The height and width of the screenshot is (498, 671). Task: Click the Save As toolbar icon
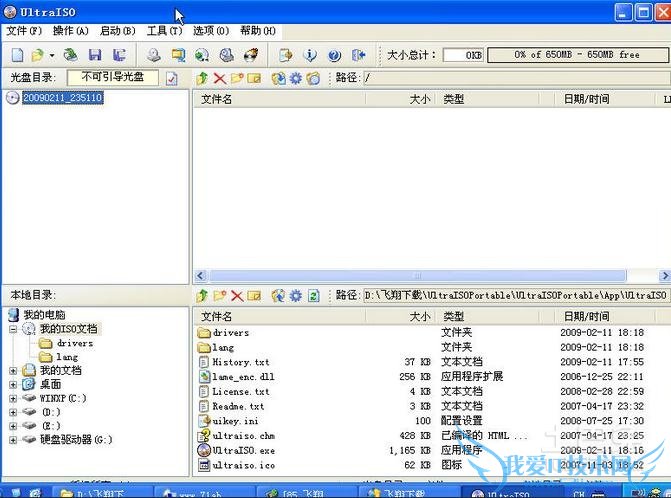pyautogui.click(x=119, y=55)
